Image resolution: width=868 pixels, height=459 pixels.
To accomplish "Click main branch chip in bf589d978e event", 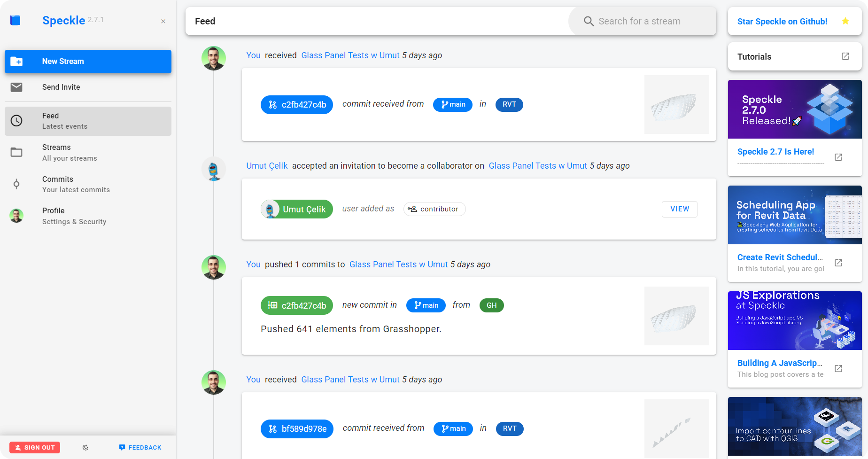I will point(453,428).
